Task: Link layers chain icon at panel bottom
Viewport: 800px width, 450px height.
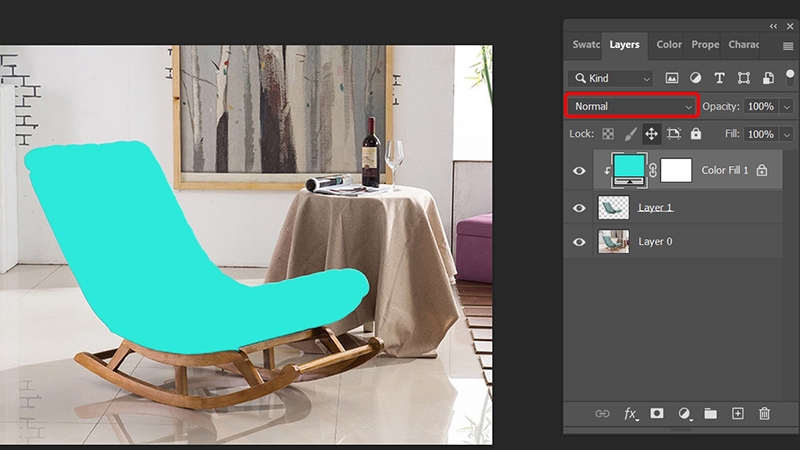Action: click(602, 414)
